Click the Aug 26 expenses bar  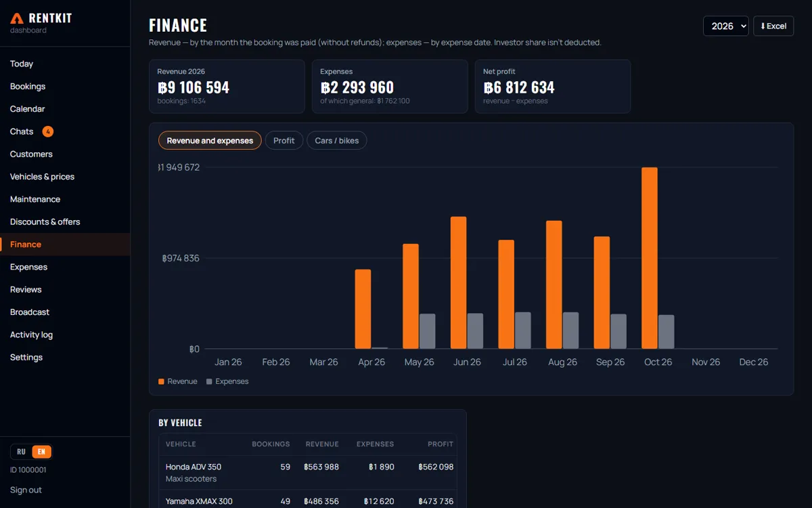571,331
